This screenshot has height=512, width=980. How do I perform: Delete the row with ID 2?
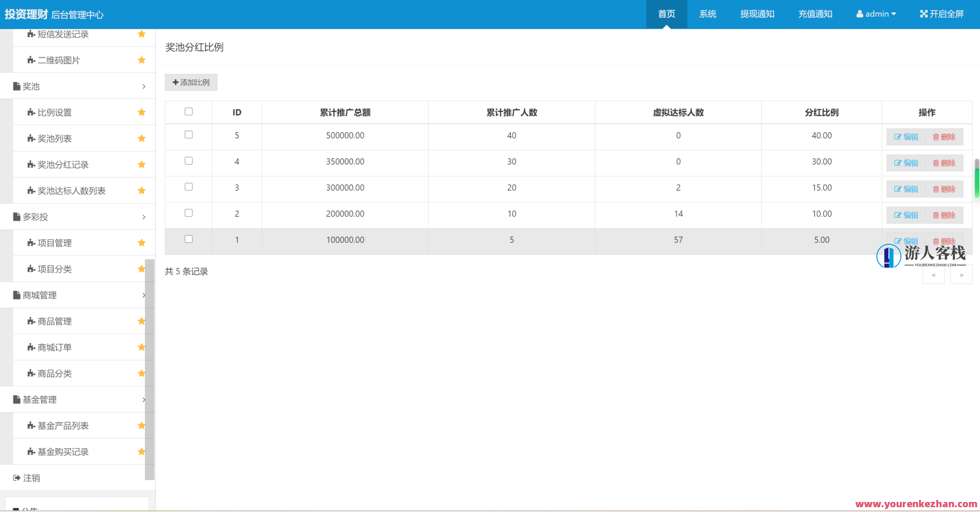944,215
